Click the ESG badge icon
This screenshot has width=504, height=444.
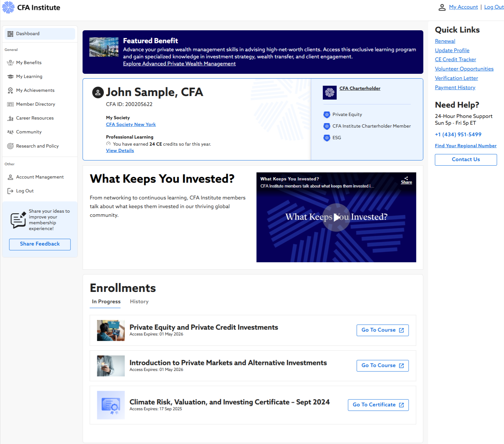coord(327,138)
